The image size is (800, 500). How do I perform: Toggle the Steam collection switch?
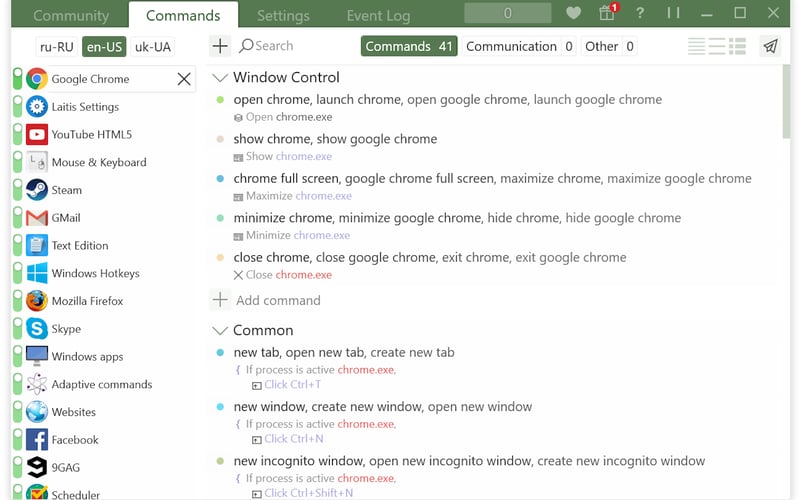pos(17,190)
